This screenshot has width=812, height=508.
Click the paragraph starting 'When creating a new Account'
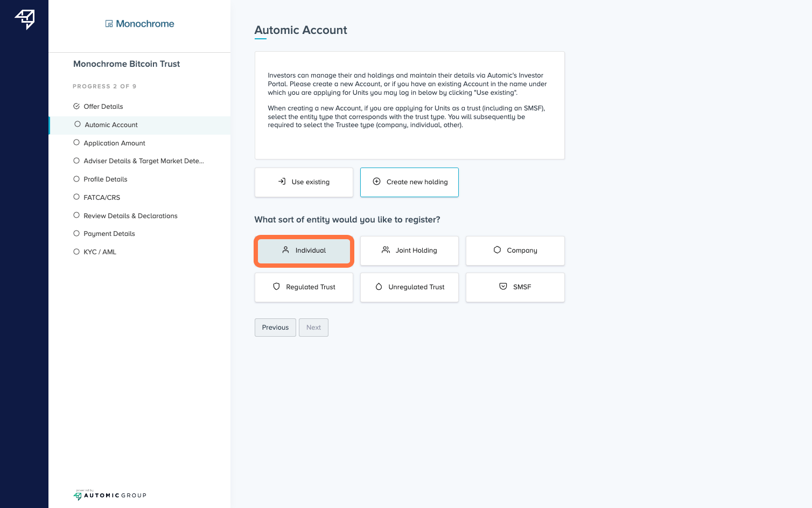tap(407, 117)
